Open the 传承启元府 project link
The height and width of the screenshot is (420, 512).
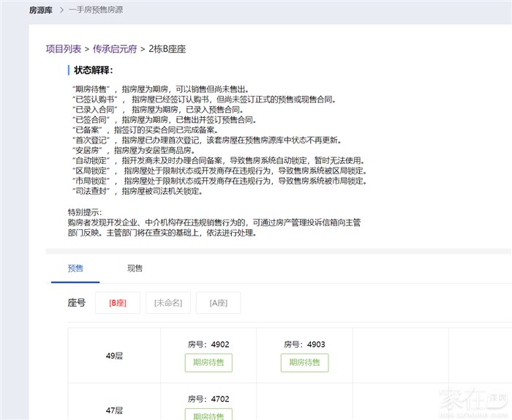115,49
